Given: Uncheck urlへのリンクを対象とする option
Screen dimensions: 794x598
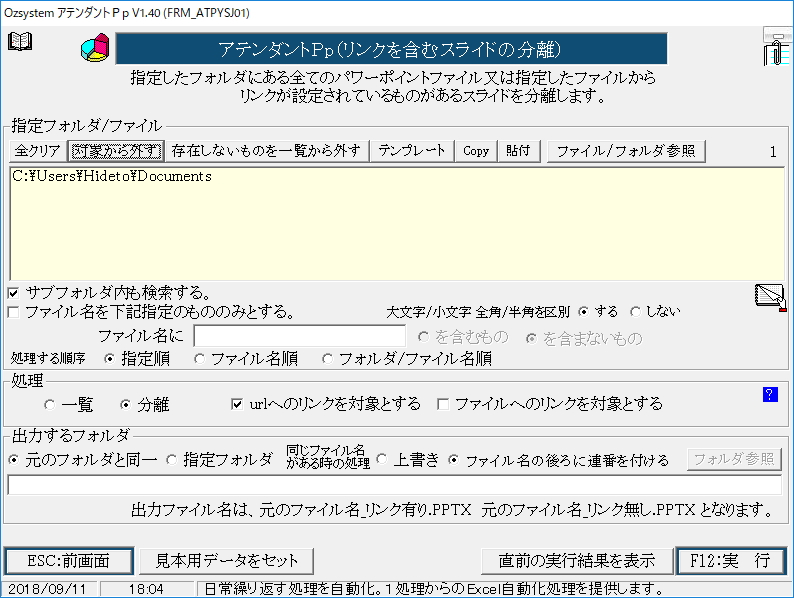Looking at the screenshot, I should [x=237, y=404].
